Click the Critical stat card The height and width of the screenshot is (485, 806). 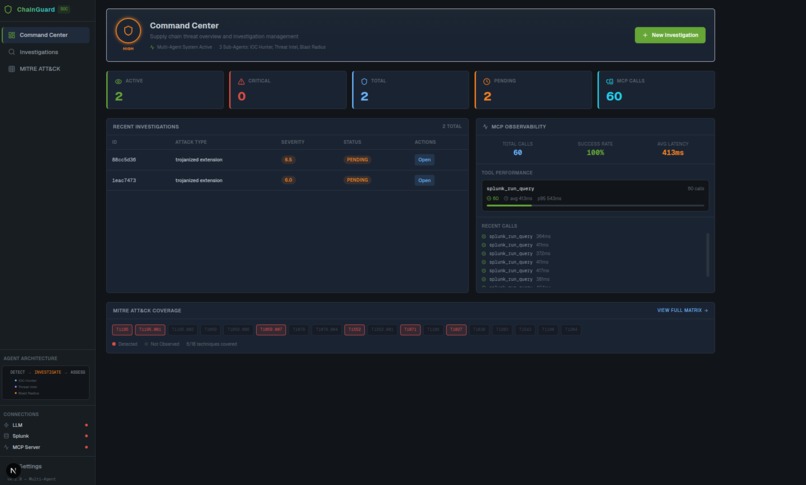click(x=288, y=90)
